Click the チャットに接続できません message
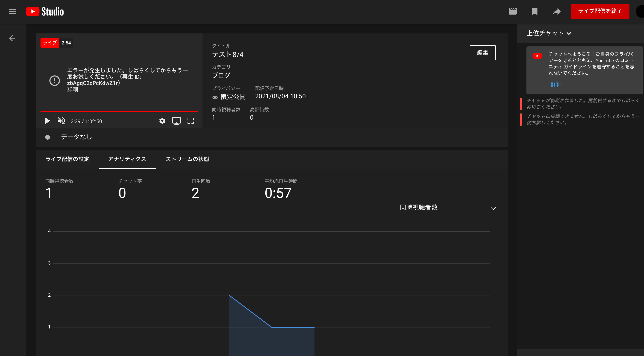644x356 pixels. pyautogui.click(x=583, y=119)
